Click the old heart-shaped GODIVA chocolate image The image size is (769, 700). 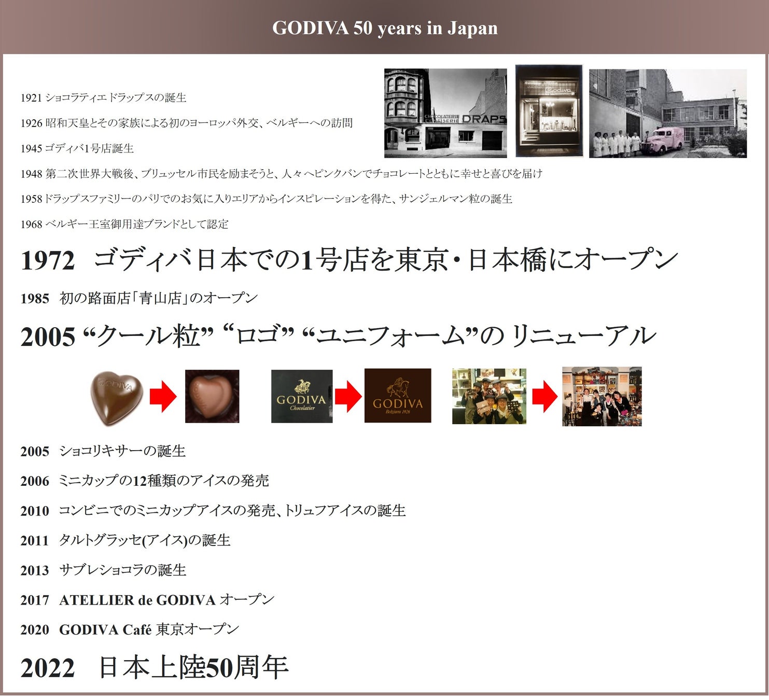pos(117,398)
